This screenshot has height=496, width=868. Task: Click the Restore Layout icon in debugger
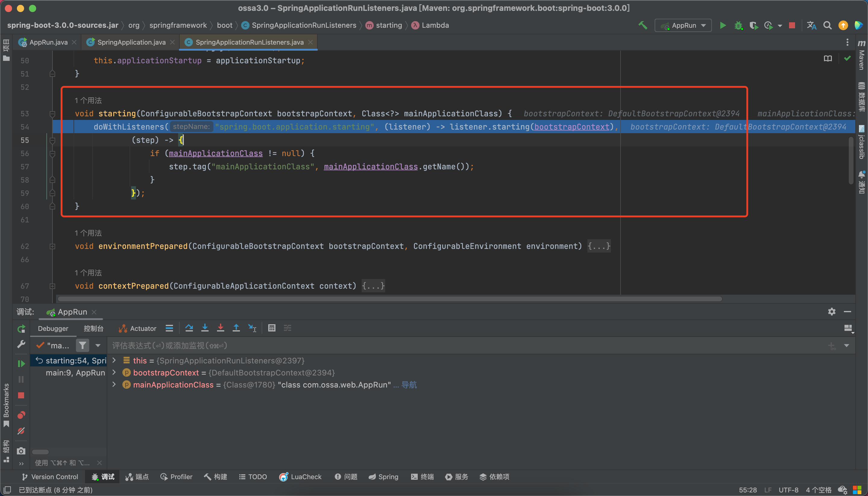(848, 328)
